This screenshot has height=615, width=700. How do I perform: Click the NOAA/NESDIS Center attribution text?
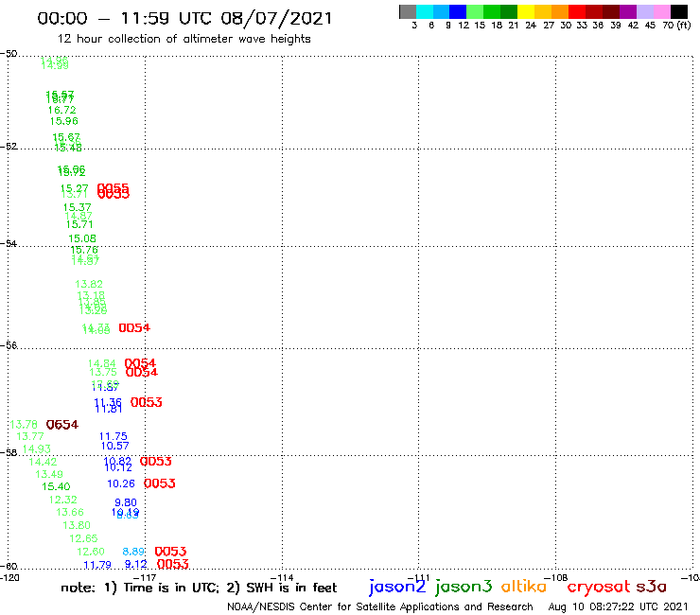pos(380,607)
